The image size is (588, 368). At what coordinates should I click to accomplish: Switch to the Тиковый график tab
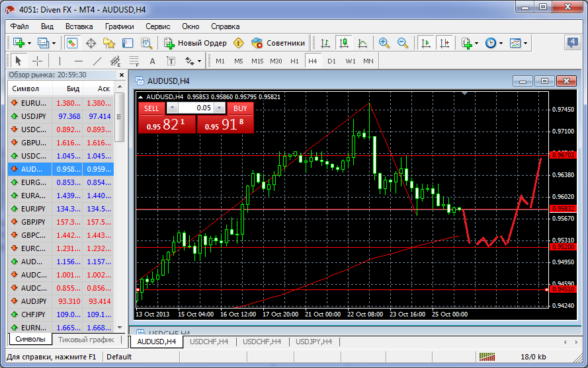point(86,340)
